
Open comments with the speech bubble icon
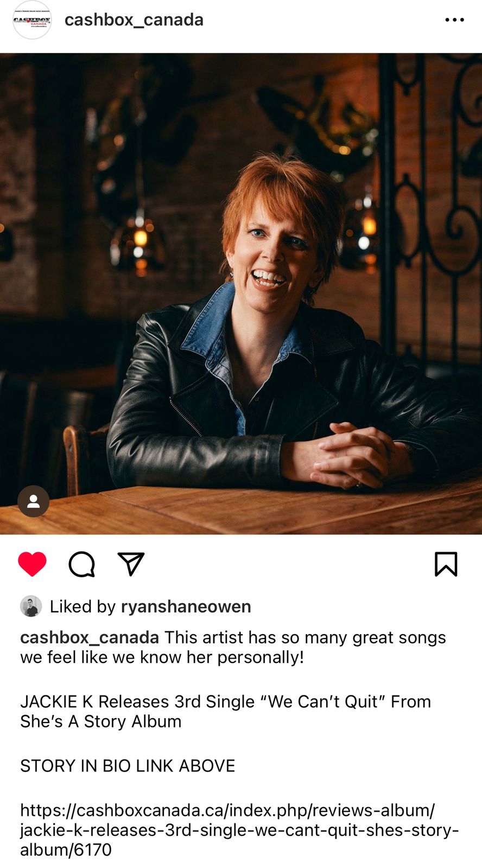point(82,564)
